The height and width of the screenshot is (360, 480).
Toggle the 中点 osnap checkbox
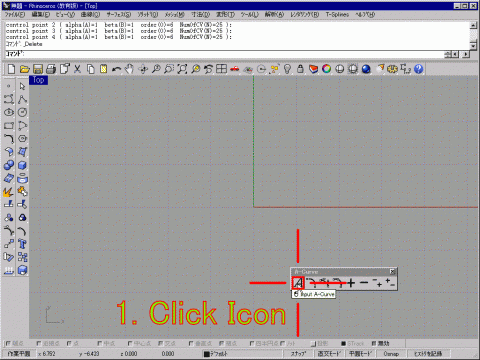coord(100,343)
